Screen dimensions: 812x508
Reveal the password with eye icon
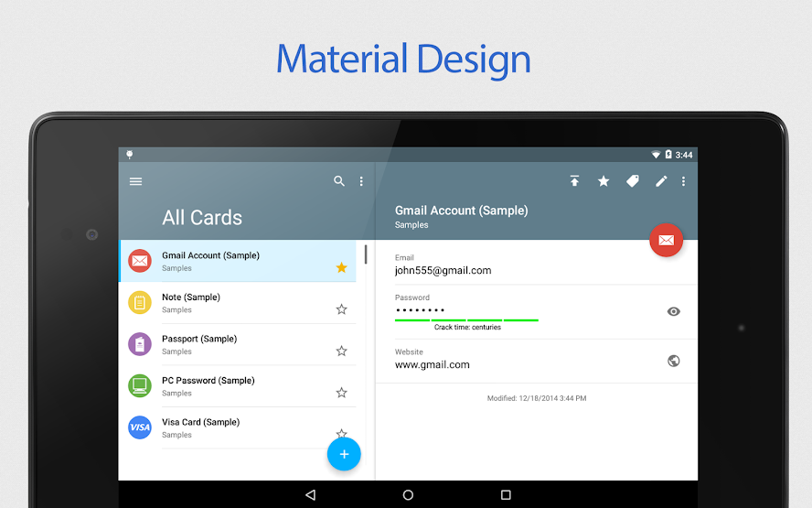[674, 311]
